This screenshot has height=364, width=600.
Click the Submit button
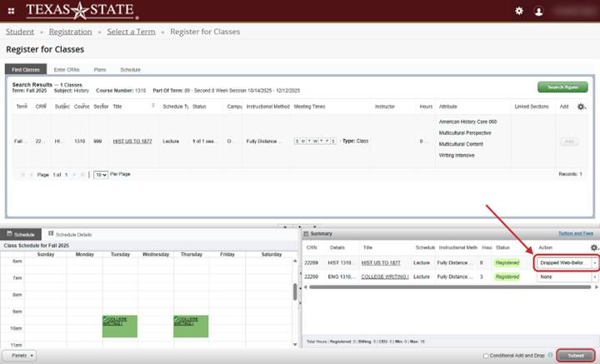[576, 356]
